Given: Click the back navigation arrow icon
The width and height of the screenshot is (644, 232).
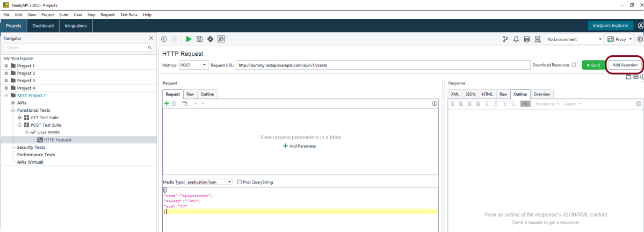Looking at the screenshot, I should [164, 39].
